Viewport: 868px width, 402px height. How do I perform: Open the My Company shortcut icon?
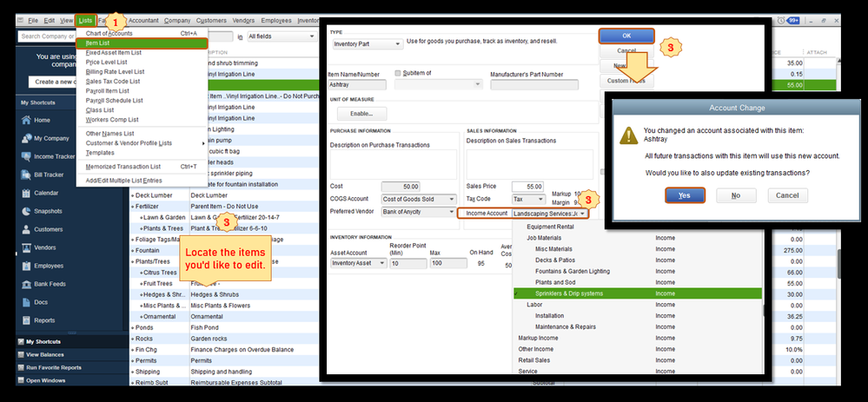[26, 138]
